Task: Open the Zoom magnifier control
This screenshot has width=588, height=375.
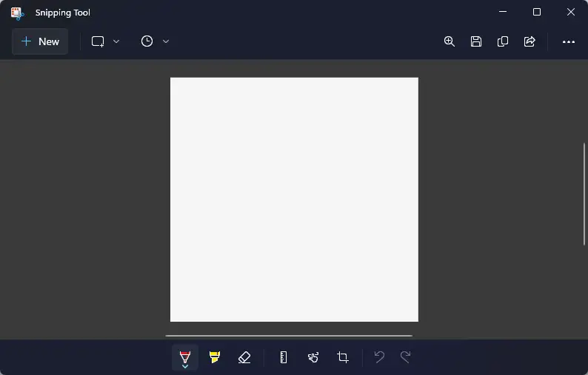Action: [450, 41]
